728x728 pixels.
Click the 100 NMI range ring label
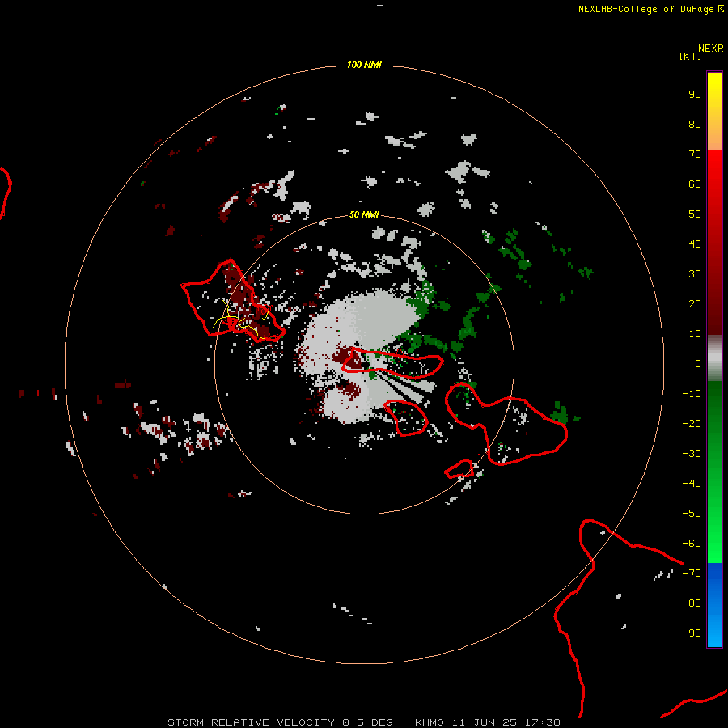[x=364, y=65]
